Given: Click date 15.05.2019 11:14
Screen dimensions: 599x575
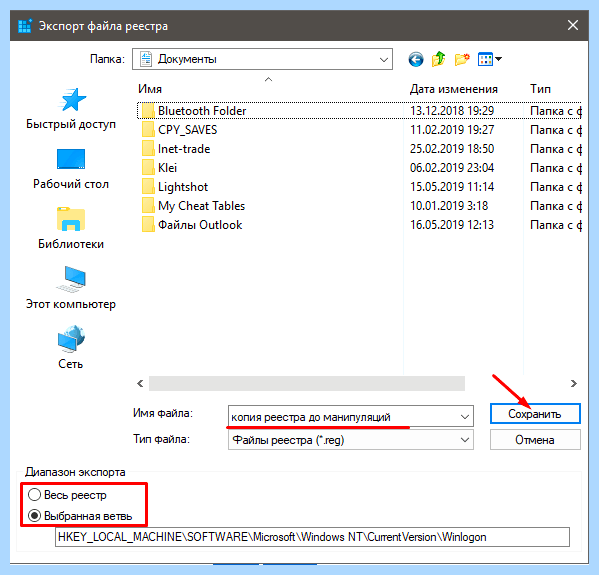Looking at the screenshot, I should (x=452, y=187).
